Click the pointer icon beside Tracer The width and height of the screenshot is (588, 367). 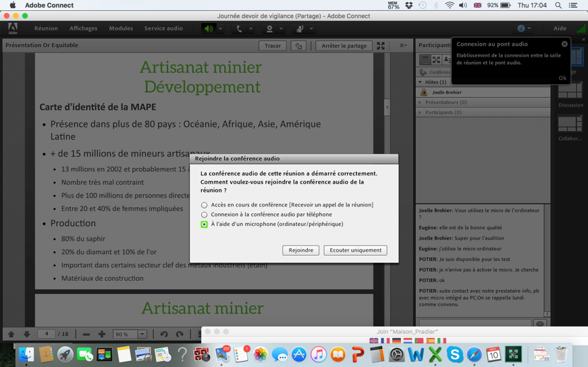tap(298, 46)
